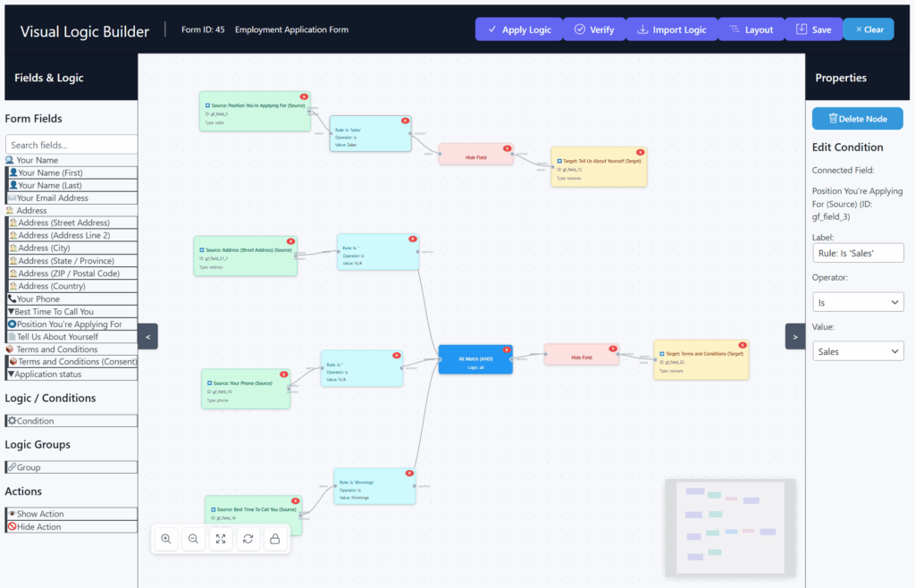Click the Verify button

[594, 29]
